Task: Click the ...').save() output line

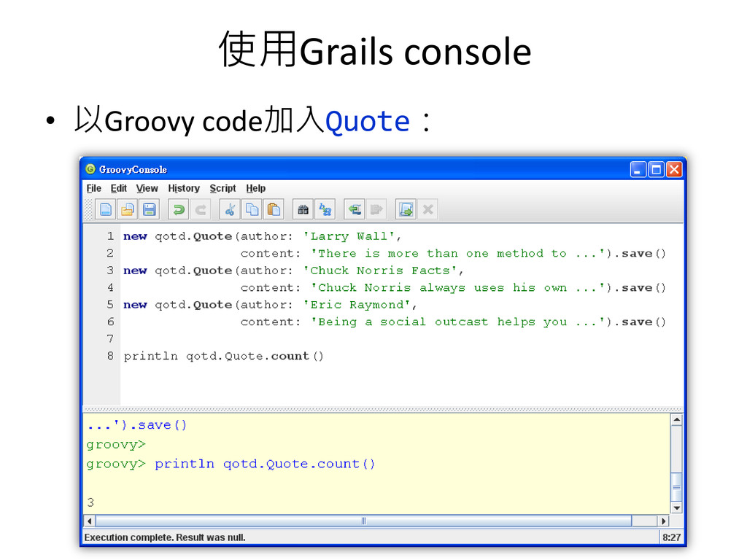Action: point(136,425)
